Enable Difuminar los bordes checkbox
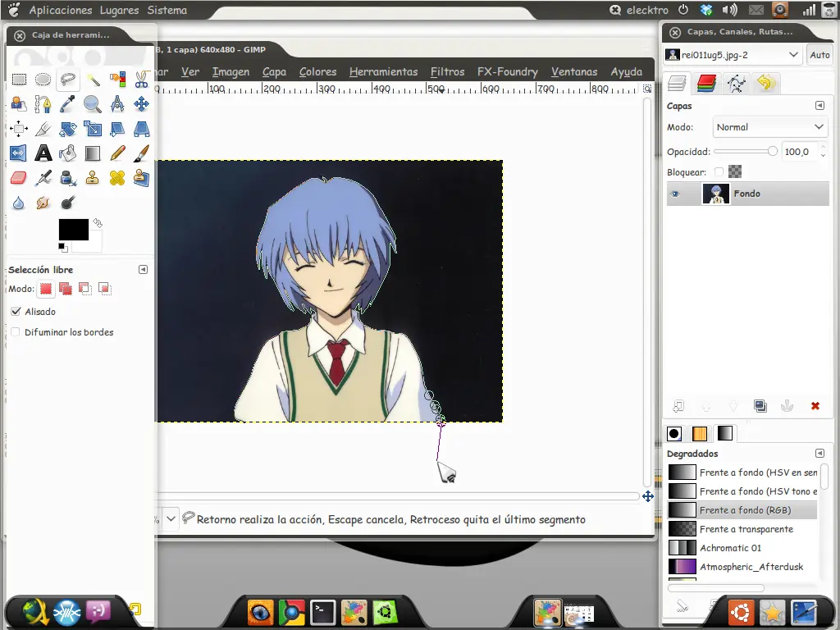Screen dimensions: 840x630 point(16,332)
